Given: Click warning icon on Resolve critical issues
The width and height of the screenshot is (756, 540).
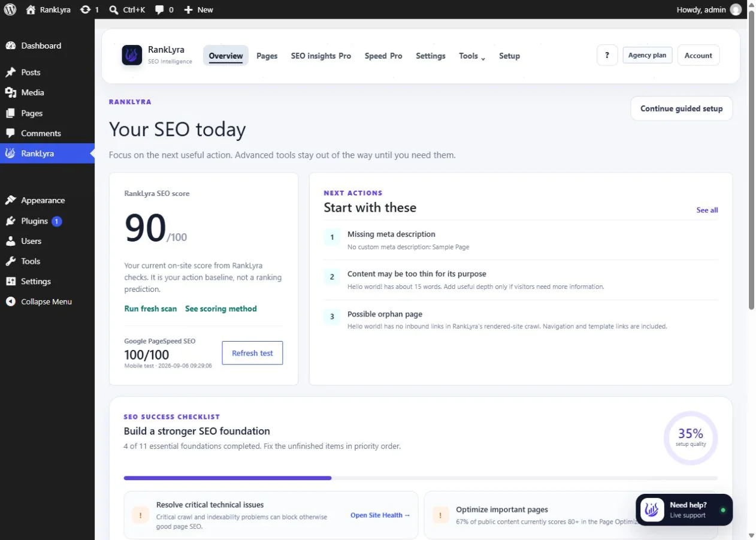Looking at the screenshot, I should pos(141,515).
